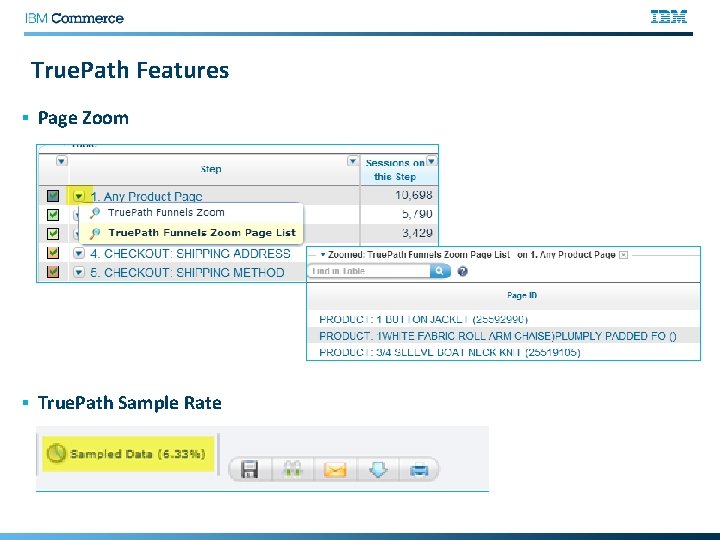Sort by the Page ID column header

click(522, 295)
